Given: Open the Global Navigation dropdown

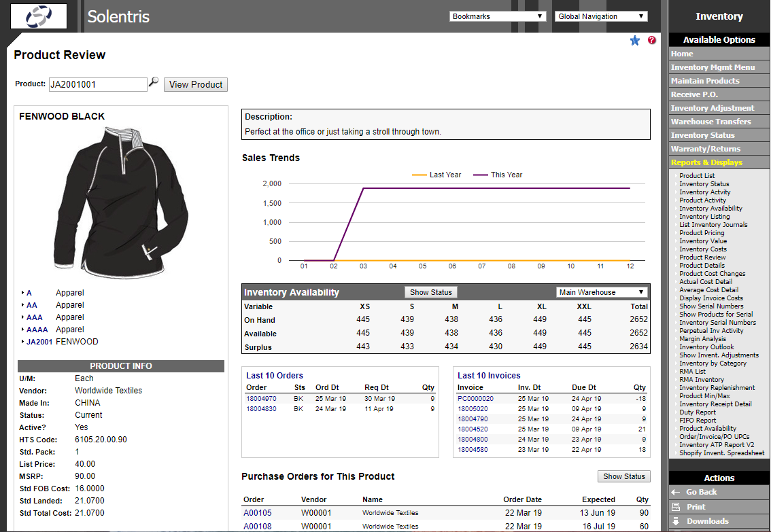Looking at the screenshot, I should click(x=601, y=16).
